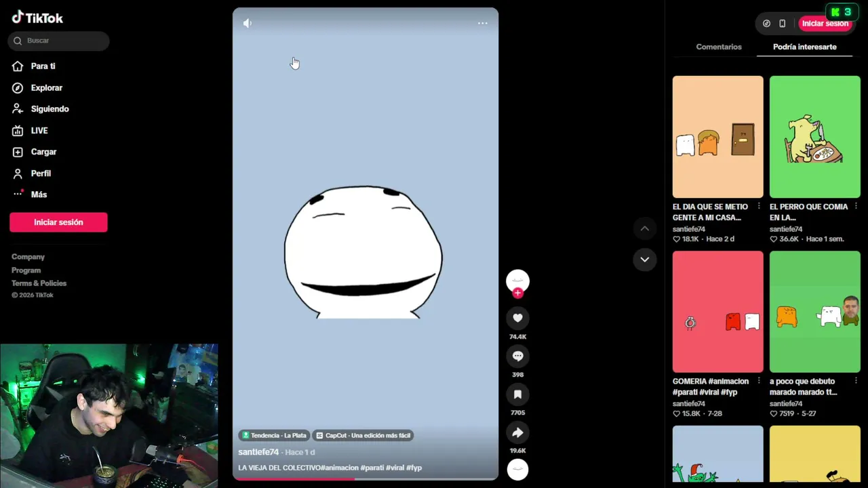The width and height of the screenshot is (868, 488).
Task: Click the 398 comment count
Action: [x=517, y=375]
